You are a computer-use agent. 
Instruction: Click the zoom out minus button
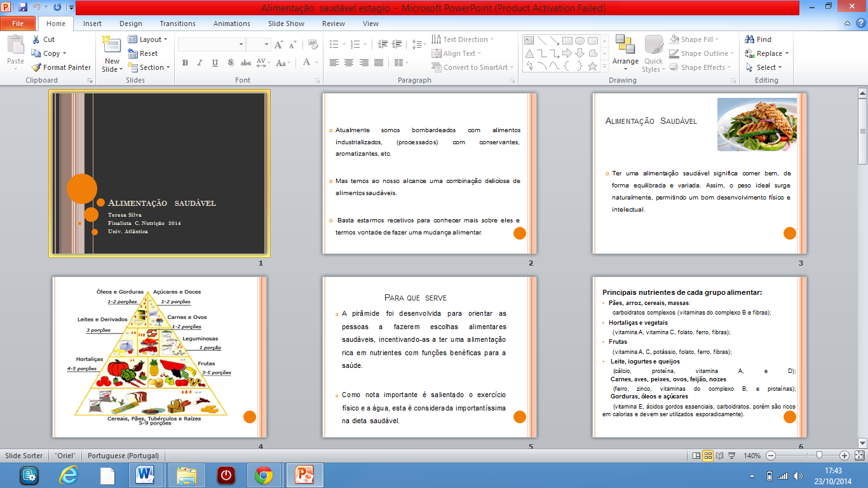pos(771,456)
